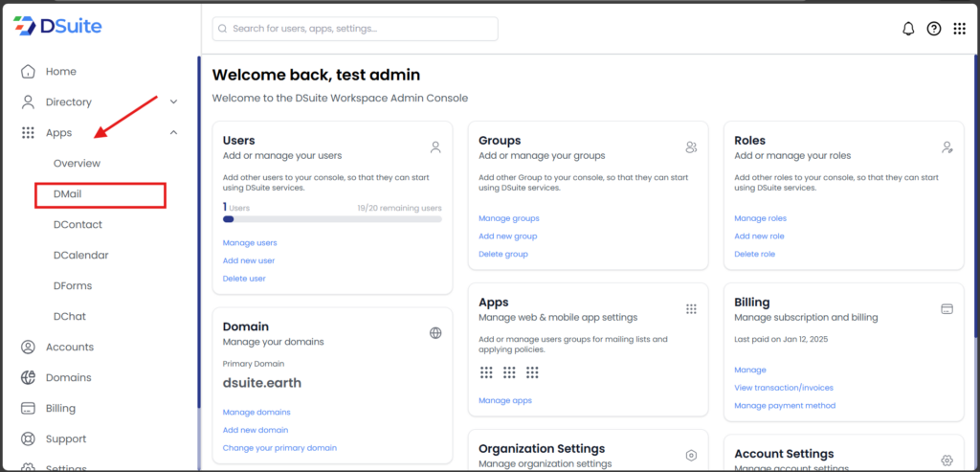The height and width of the screenshot is (472, 980).
Task: Click the Manage users link
Action: pos(250,243)
